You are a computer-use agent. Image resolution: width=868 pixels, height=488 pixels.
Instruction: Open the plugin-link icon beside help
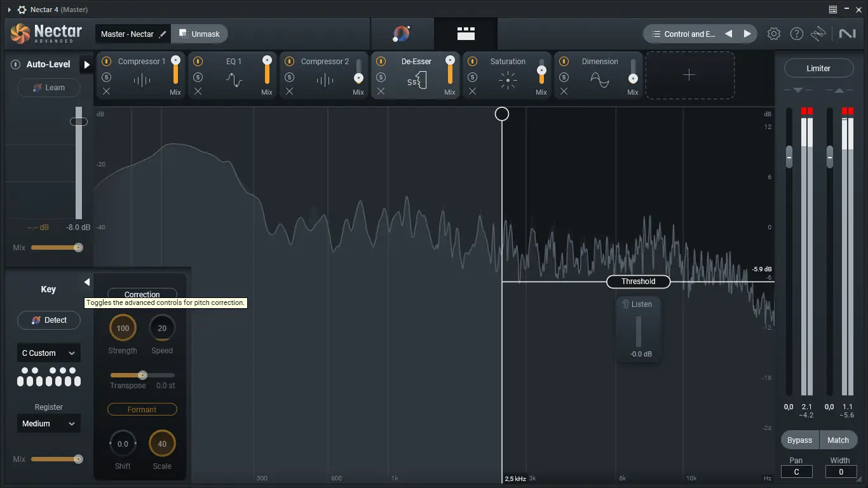point(818,34)
